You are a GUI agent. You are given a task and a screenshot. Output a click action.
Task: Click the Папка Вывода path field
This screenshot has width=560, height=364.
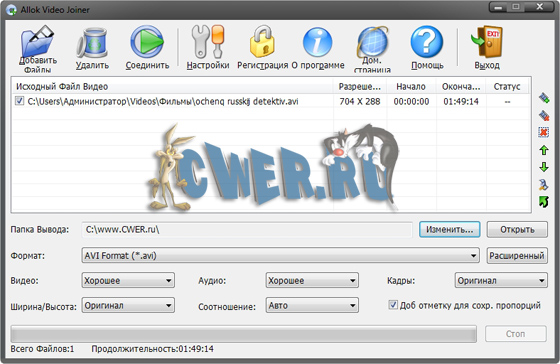[247, 230]
